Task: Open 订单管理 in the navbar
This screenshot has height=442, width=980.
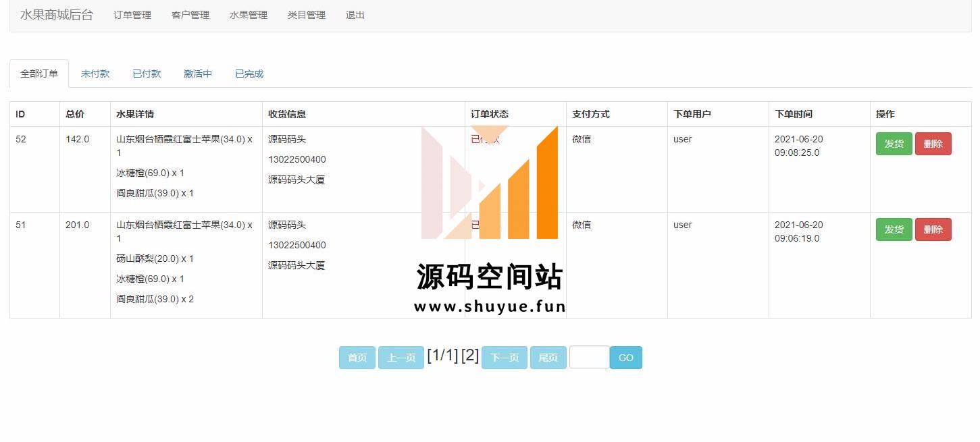Action: 132,15
